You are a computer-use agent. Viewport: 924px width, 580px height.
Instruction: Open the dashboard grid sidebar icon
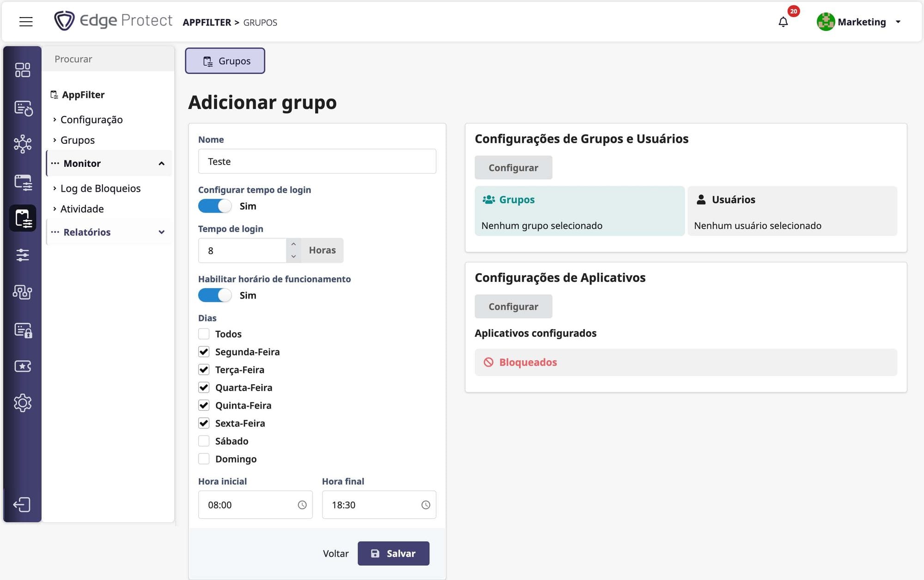[x=22, y=70]
